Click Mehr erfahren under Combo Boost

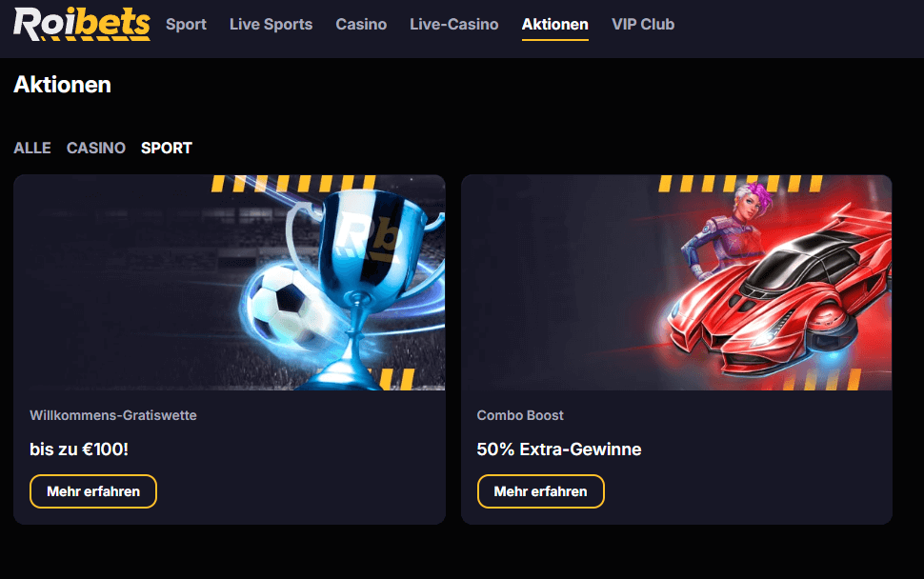coord(540,491)
